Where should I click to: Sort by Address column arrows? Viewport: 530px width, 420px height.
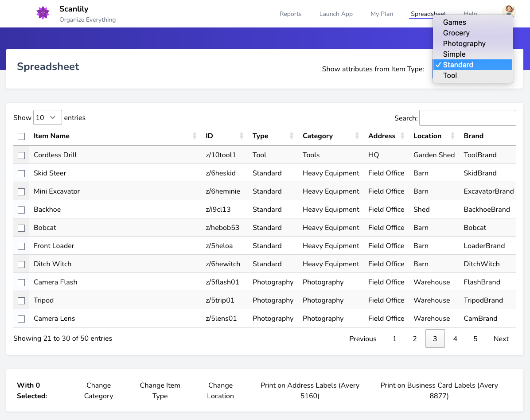[402, 136]
